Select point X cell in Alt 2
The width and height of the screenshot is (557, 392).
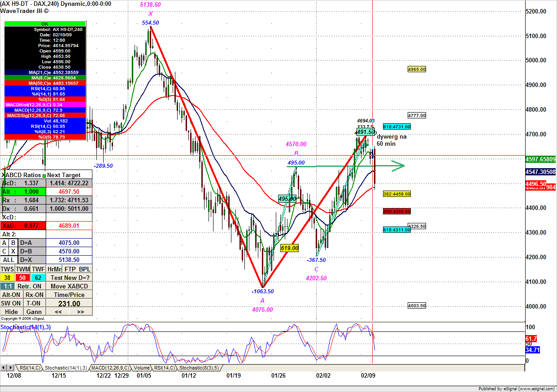[x=13, y=251]
